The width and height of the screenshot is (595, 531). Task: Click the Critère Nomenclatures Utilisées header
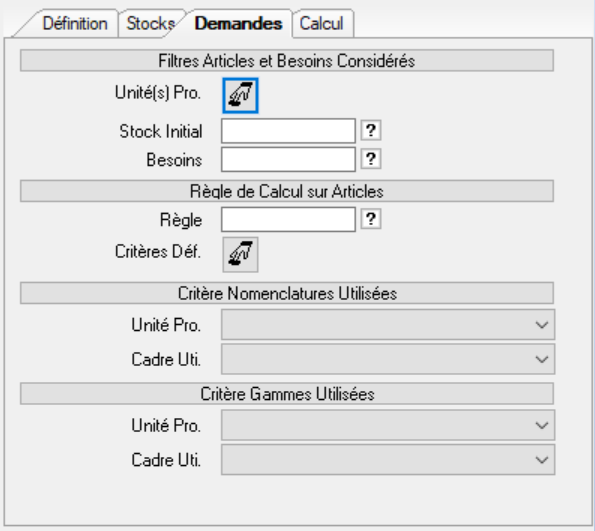point(287,293)
